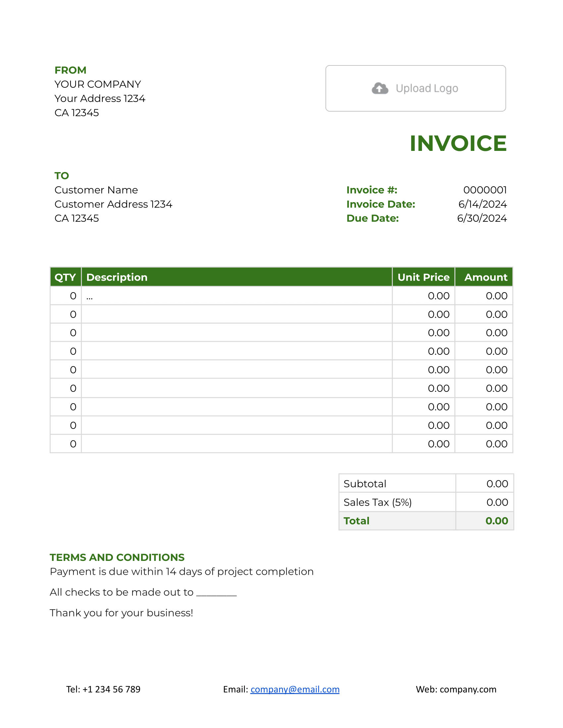Click the Web: company.com text
This screenshot has height=728, width=563.
point(456,689)
